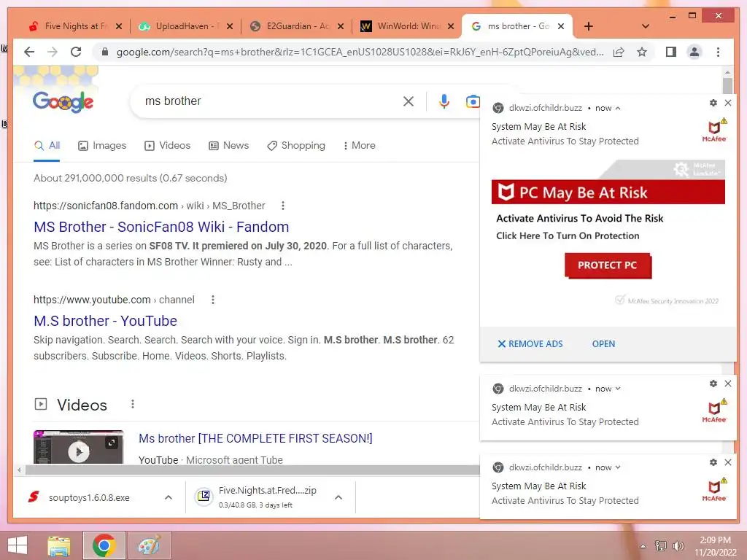Open Paint from the taskbar
Screen dimensions: 747x560
[150, 545]
